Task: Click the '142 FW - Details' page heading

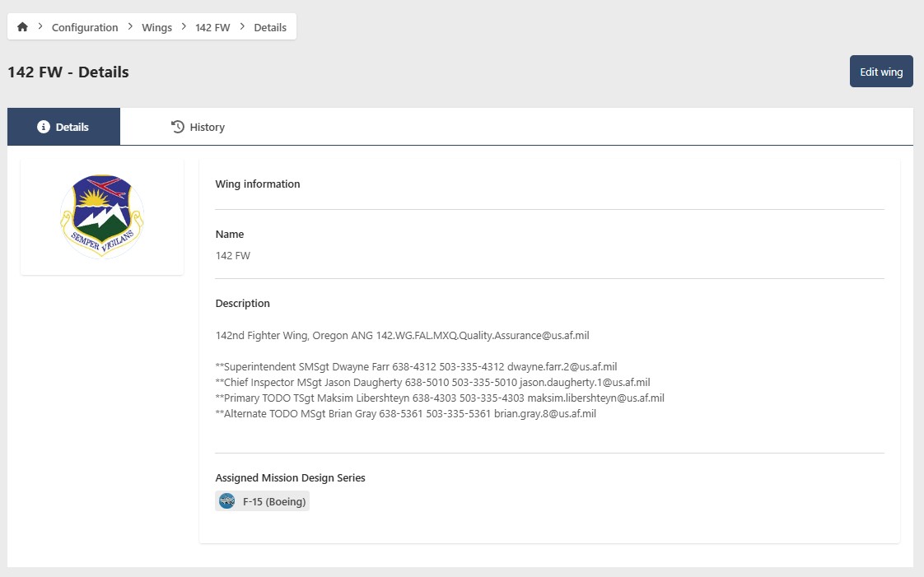Action: pos(68,72)
